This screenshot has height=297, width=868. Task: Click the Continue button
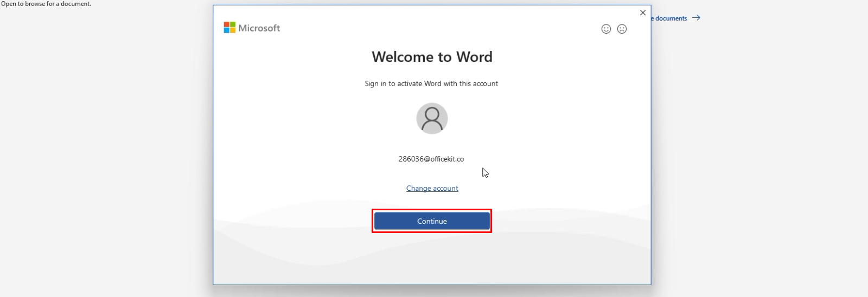tap(432, 221)
